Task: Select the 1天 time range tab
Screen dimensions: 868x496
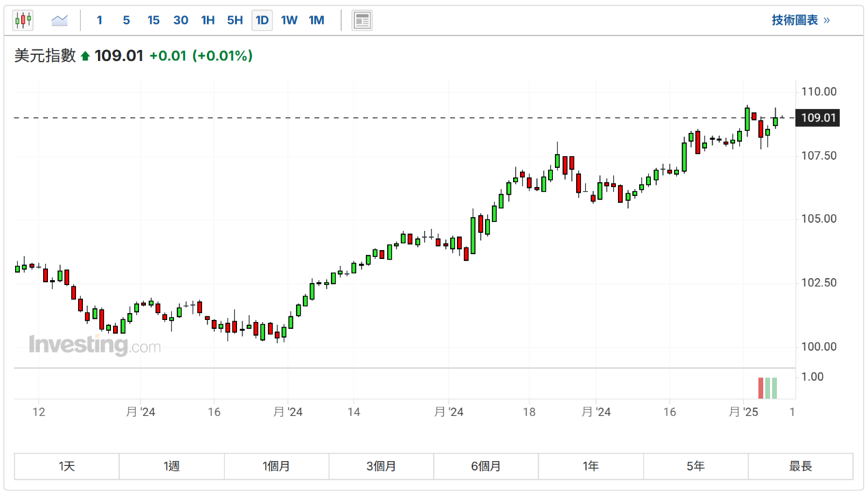Action: (67, 467)
